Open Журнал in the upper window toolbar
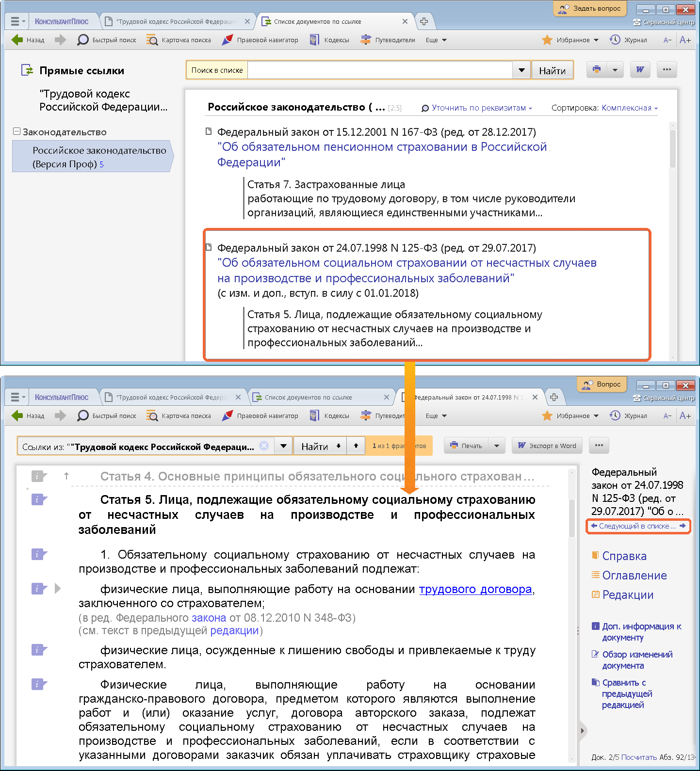 (628, 40)
